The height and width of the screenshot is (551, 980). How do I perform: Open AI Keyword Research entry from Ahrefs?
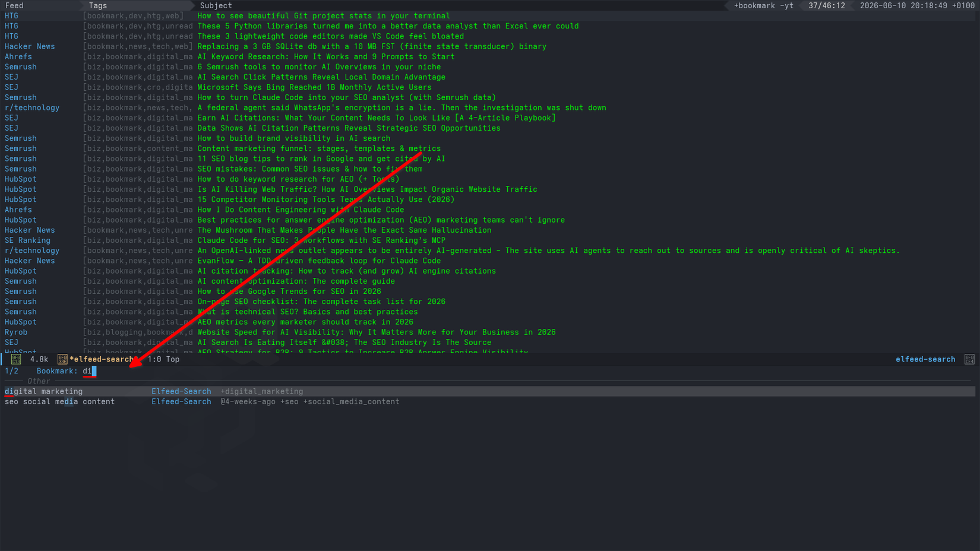click(x=326, y=57)
